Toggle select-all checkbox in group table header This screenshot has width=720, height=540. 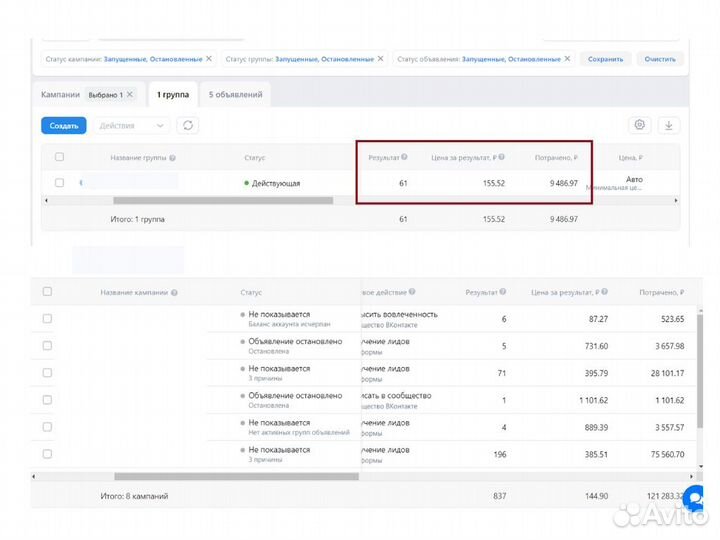[59, 157]
